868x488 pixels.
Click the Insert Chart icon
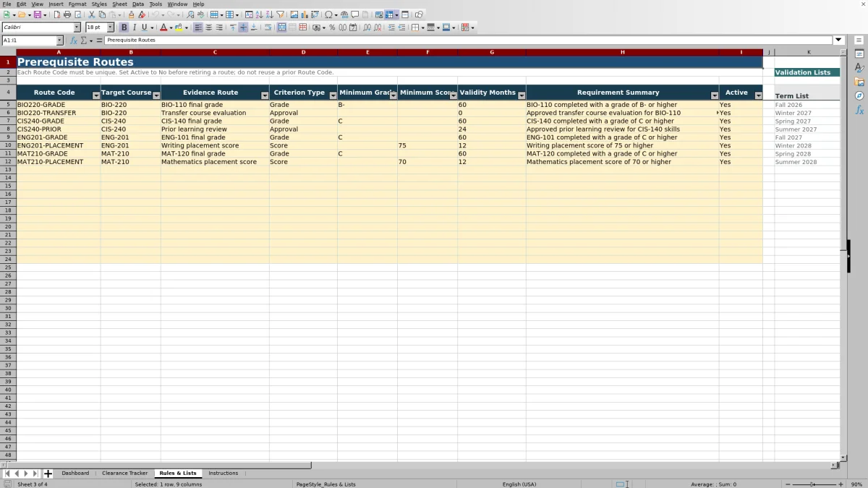pos(304,14)
